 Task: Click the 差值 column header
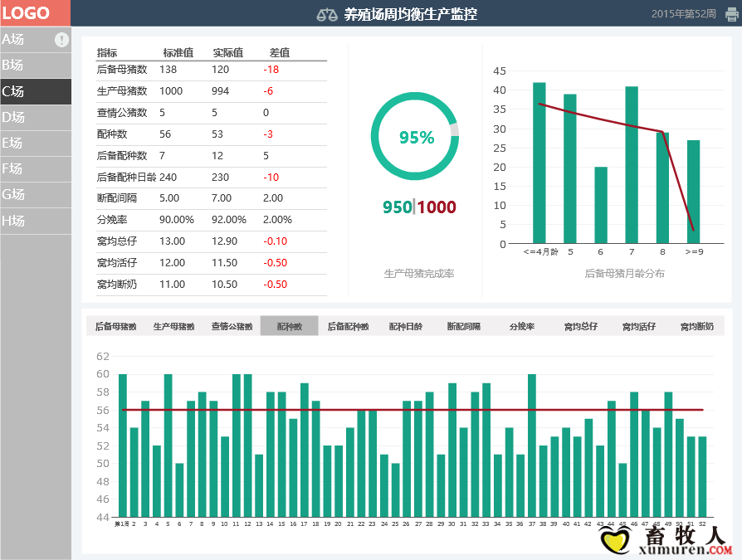[x=280, y=52]
